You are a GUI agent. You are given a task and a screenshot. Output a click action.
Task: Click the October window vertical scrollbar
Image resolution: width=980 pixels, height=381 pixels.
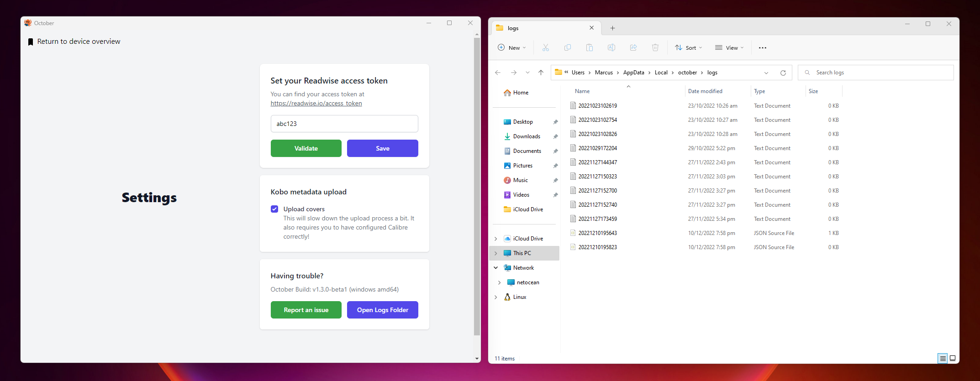pyautogui.click(x=477, y=187)
